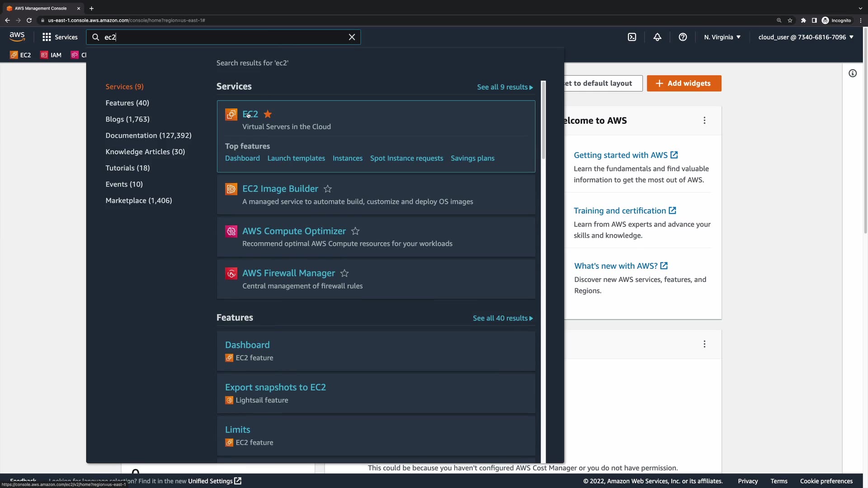Filter results by Documentation category
Screen dimensions: 868x488
coord(148,136)
